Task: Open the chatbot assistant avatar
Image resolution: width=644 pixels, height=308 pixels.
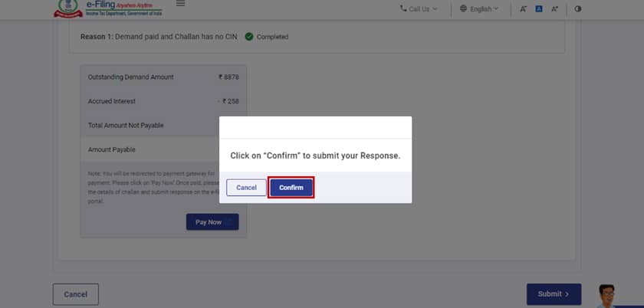Action: 607,296
